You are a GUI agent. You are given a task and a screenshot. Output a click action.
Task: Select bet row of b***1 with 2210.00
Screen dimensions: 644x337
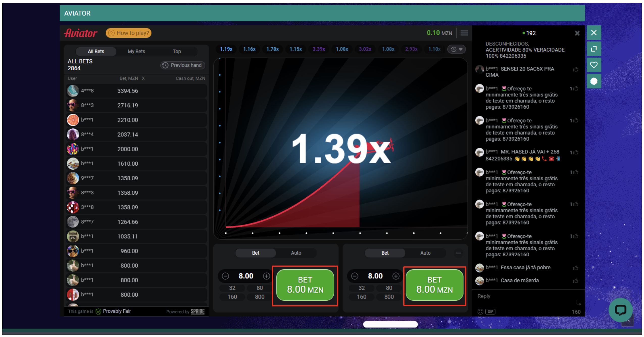[x=136, y=120]
